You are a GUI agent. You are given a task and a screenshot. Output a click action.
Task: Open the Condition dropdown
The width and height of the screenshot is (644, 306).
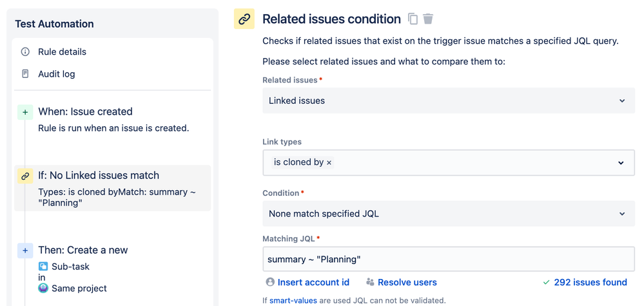448,214
